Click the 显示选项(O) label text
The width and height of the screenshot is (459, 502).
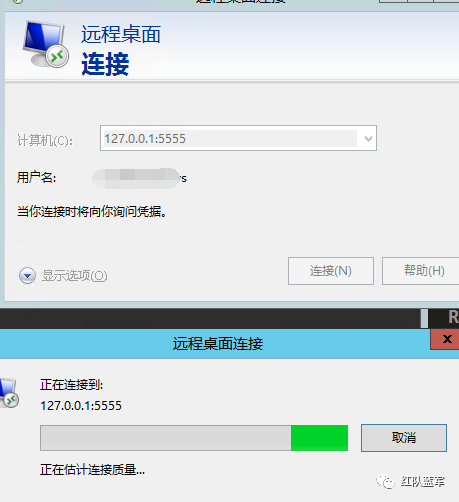point(74,276)
